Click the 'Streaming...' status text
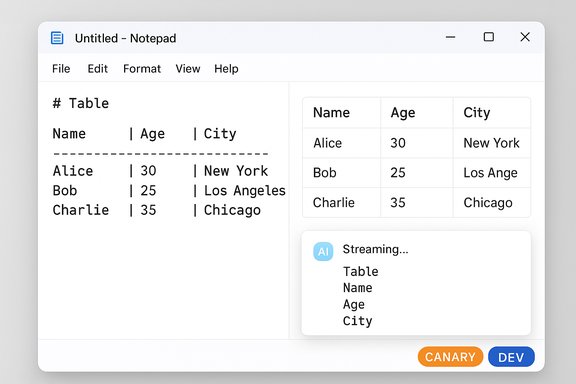 (375, 249)
